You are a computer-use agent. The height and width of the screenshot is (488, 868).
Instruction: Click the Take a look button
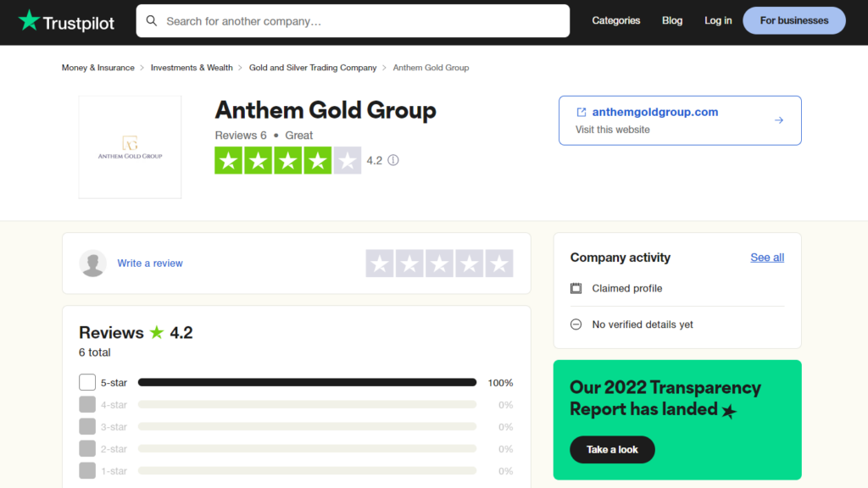612,449
